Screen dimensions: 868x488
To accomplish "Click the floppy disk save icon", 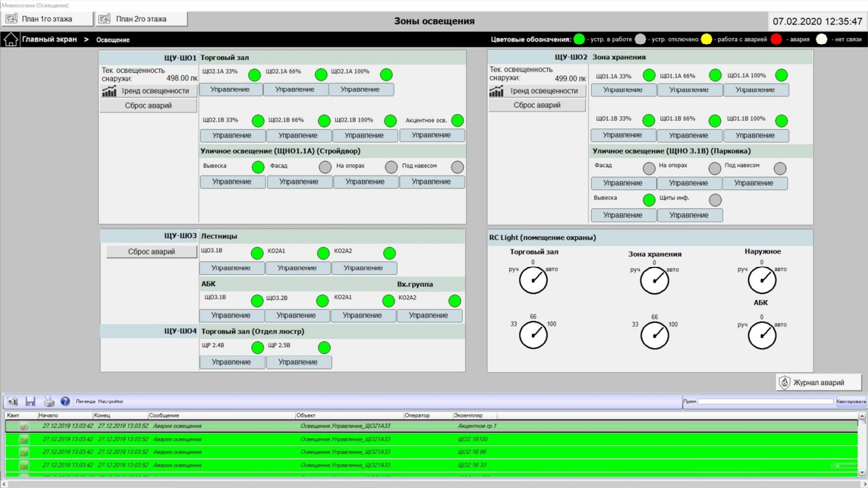I will coord(30,402).
